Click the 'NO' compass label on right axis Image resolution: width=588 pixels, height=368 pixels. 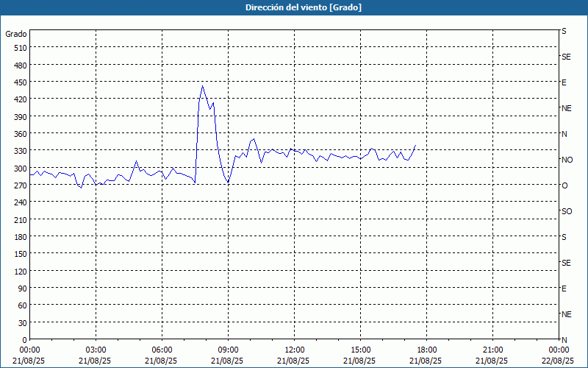(567, 160)
